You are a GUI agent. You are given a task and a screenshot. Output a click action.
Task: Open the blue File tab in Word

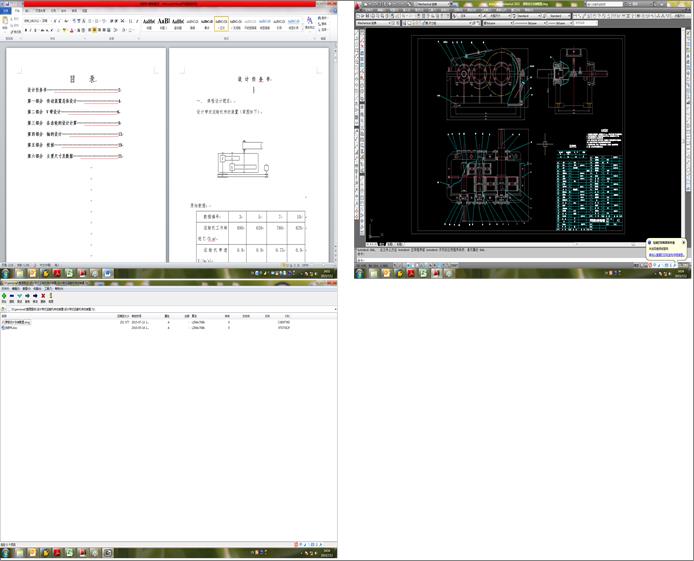click(x=6, y=11)
